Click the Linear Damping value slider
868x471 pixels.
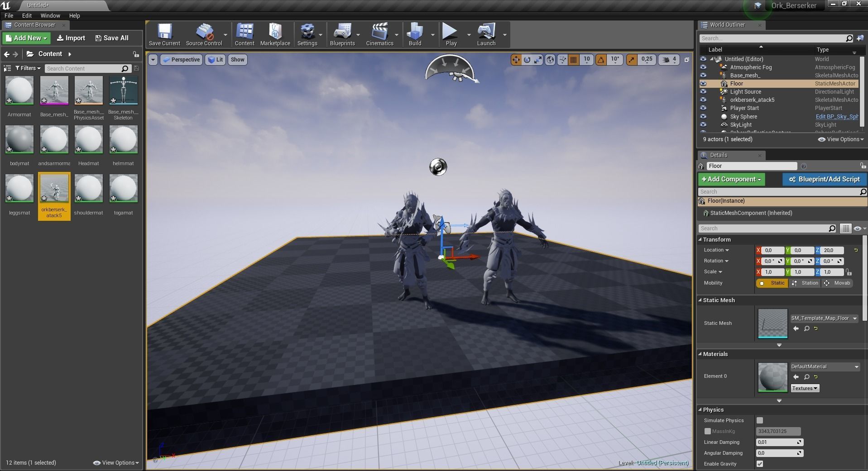click(x=779, y=442)
